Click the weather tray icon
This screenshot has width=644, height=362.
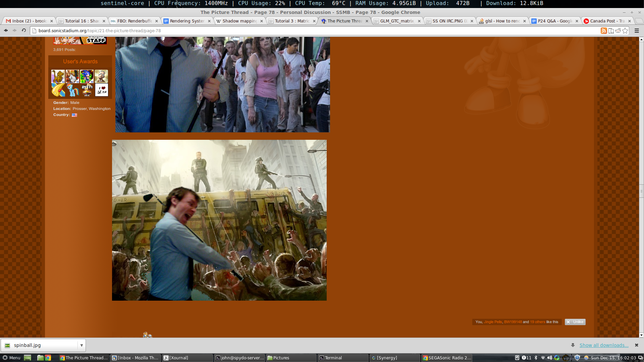tap(586, 358)
